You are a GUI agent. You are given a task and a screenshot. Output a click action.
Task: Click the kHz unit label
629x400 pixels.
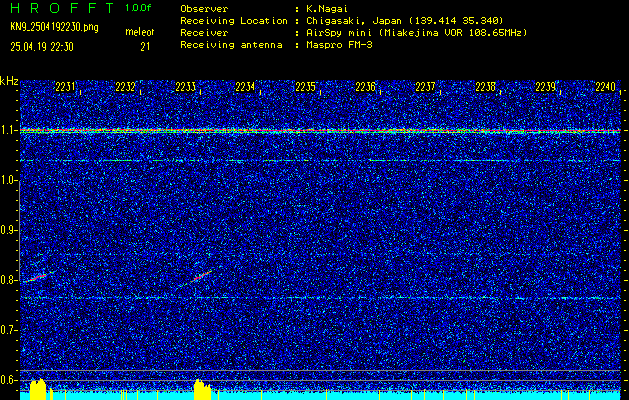(x=9, y=81)
